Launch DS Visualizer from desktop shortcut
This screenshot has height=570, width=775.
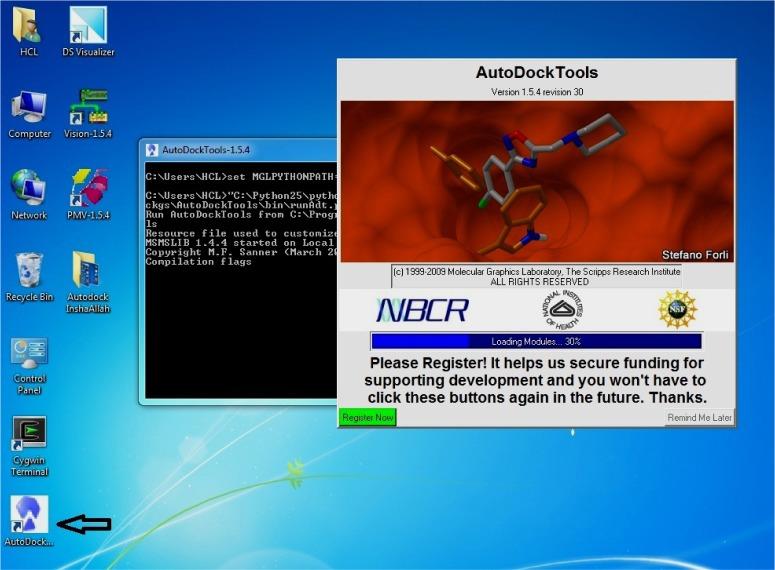coord(88,28)
